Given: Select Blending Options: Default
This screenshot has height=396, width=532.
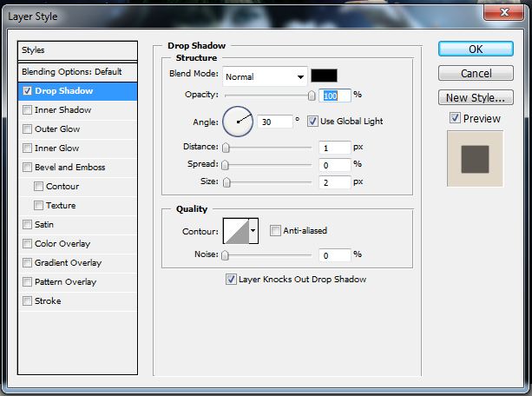Looking at the screenshot, I should coord(78,72).
